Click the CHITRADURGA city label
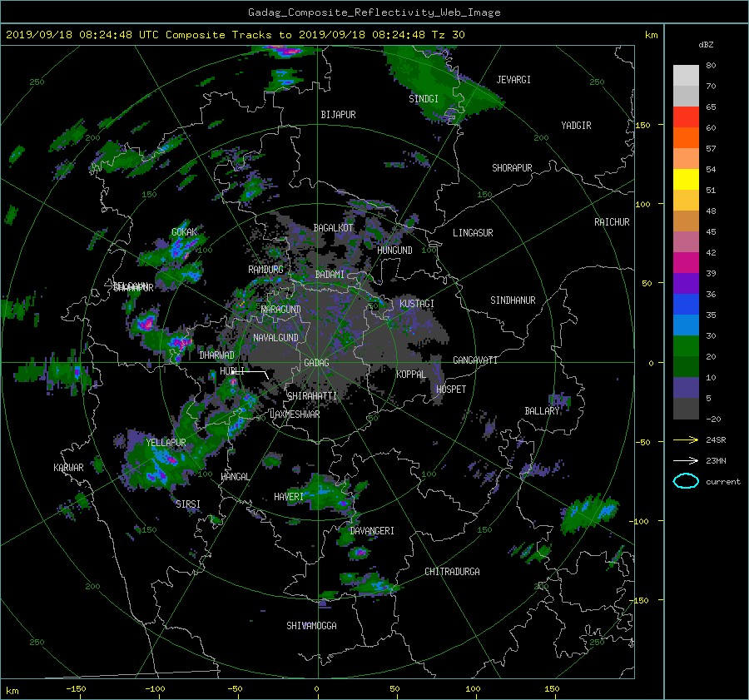This screenshot has width=749, height=700. pos(453,572)
